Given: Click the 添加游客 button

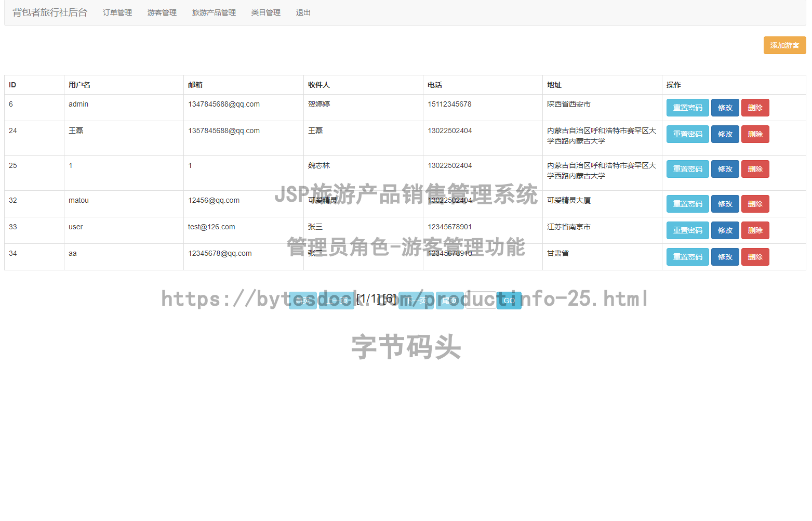Looking at the screenshot, I should (784, 45).
